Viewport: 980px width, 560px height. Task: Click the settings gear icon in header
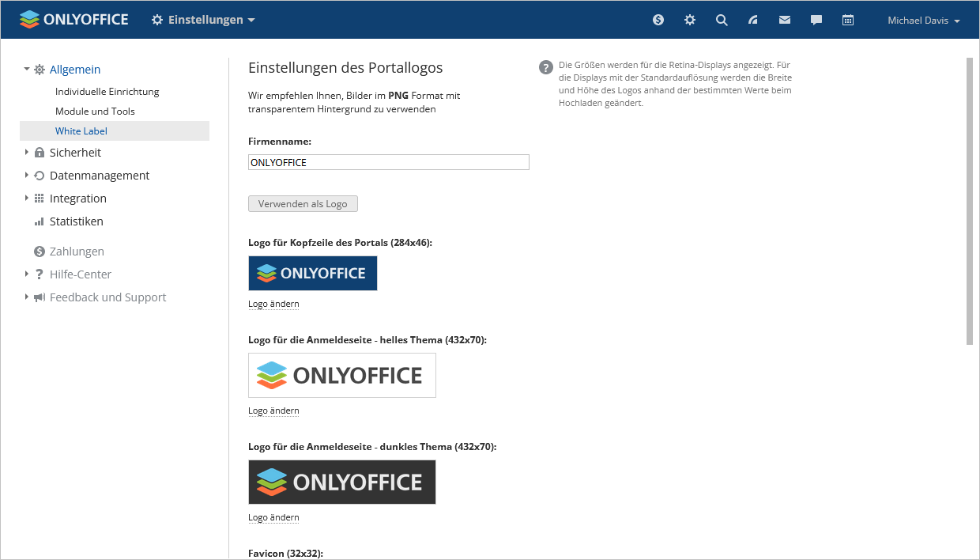coord(690,20)
